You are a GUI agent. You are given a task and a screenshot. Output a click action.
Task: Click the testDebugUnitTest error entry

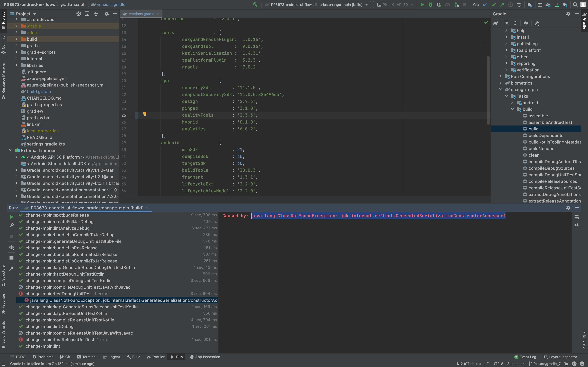(x=58, y=293)
